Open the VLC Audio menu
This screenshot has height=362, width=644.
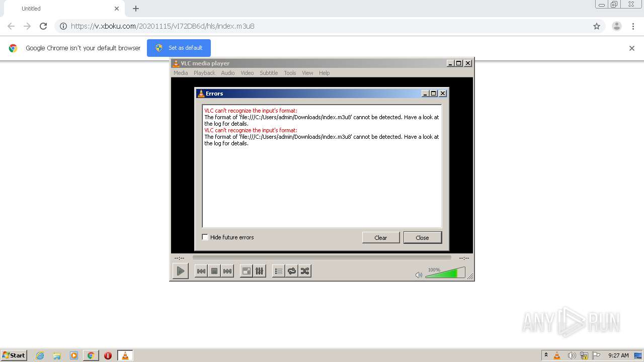point(228,73)
